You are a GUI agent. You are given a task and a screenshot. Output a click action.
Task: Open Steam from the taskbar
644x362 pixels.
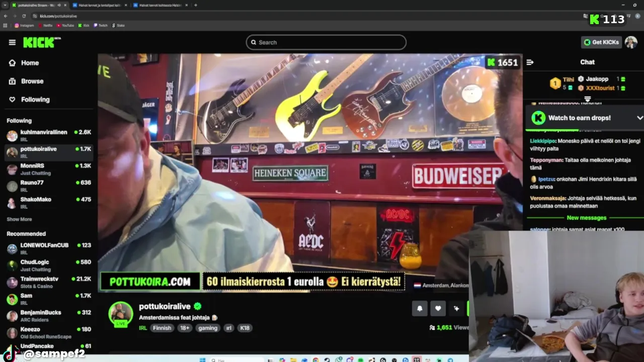point(327,359)
